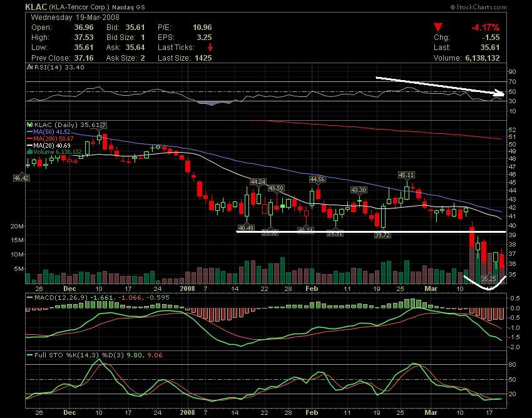Click the Prev Close value 37.16
532x418 pixels.
click(x=84, y=58)
